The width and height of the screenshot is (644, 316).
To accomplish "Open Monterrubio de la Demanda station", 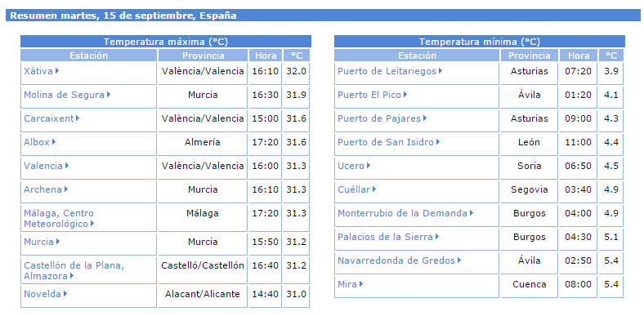I will [402, 213].
